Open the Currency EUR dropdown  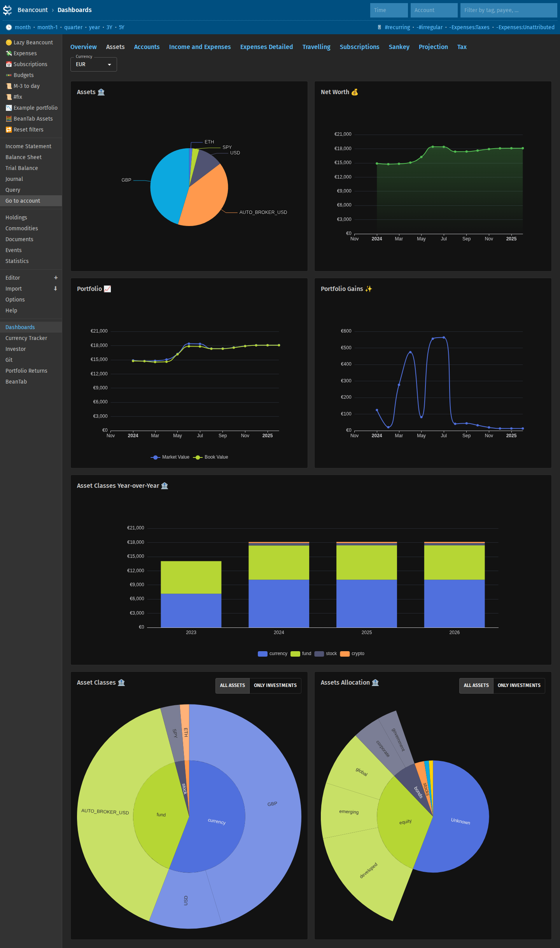coord(94,64)
